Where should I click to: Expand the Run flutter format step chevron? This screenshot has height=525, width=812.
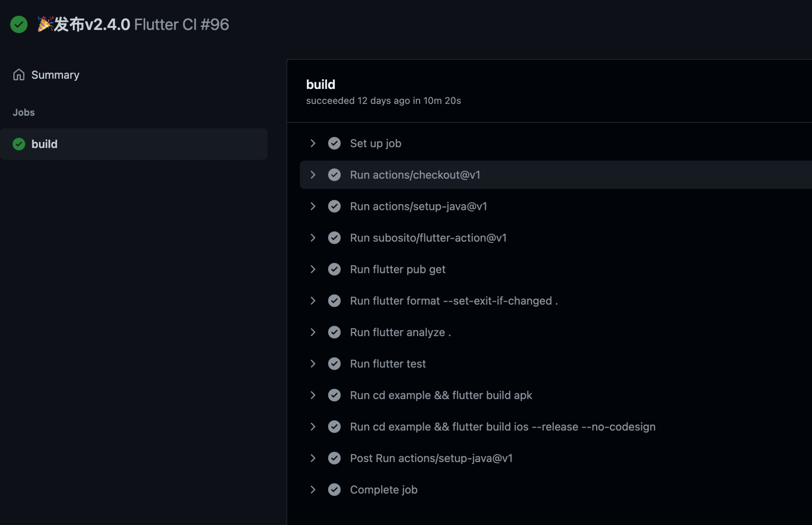(313, 301)
